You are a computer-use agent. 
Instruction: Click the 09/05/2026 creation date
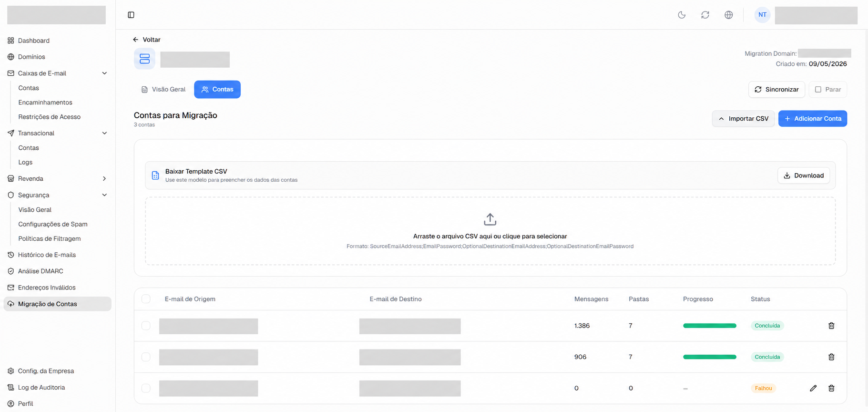[828, 64]
